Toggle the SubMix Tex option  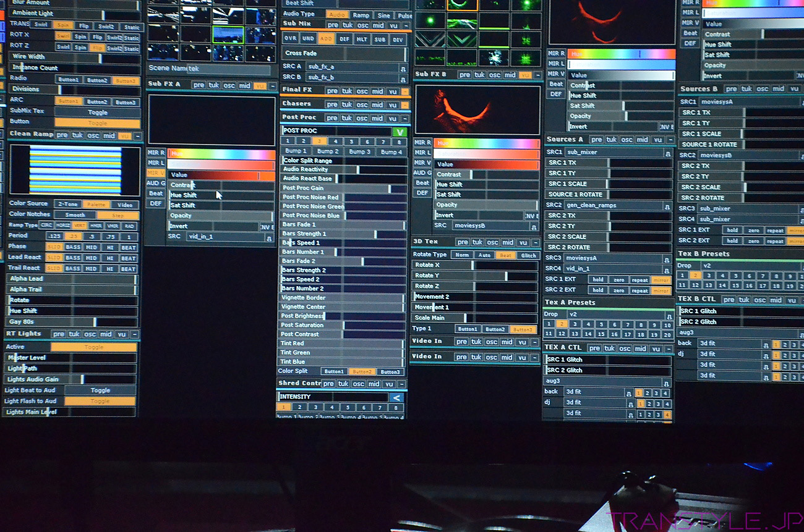coord(97,112)
